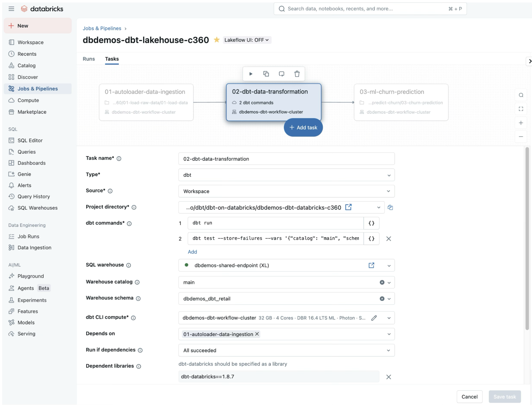Click copy path icon beside project directory
532x405 pixels.
tap(390, 207)
